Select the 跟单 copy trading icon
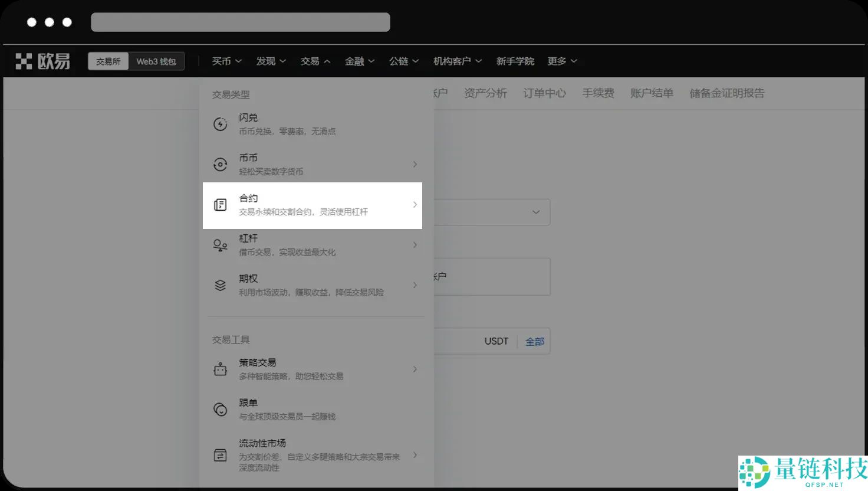Viewport: 868px width, 491px height. coord(220,409)
